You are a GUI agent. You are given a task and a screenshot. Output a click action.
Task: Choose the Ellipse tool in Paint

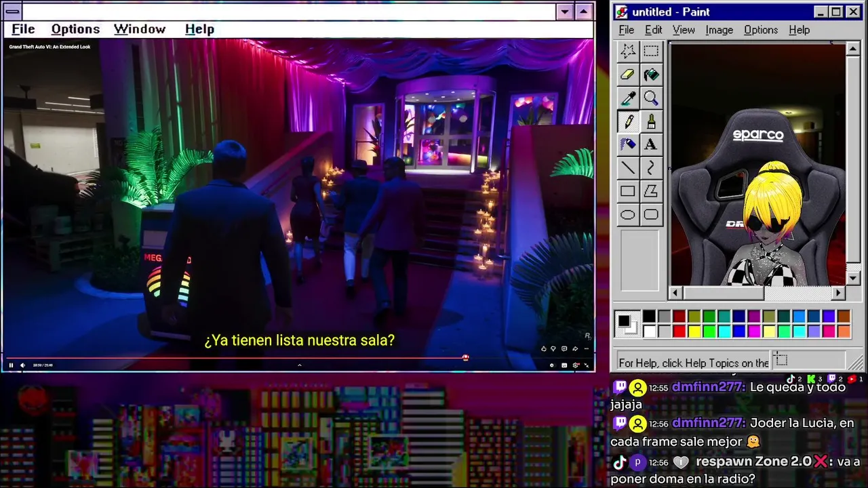[x=628, y=215]
